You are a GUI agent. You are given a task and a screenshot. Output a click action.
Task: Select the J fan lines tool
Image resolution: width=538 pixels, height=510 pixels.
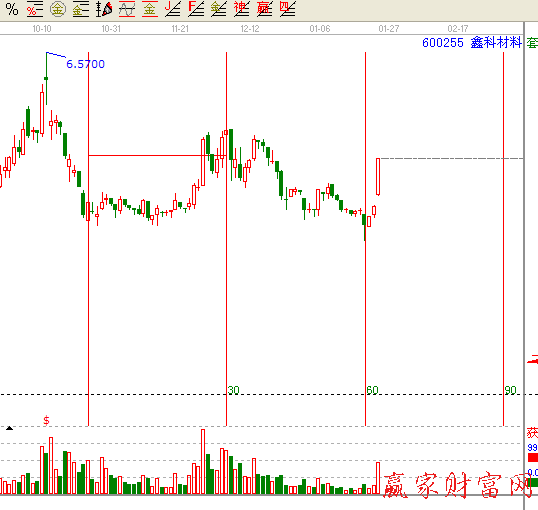tap(173, 9)
